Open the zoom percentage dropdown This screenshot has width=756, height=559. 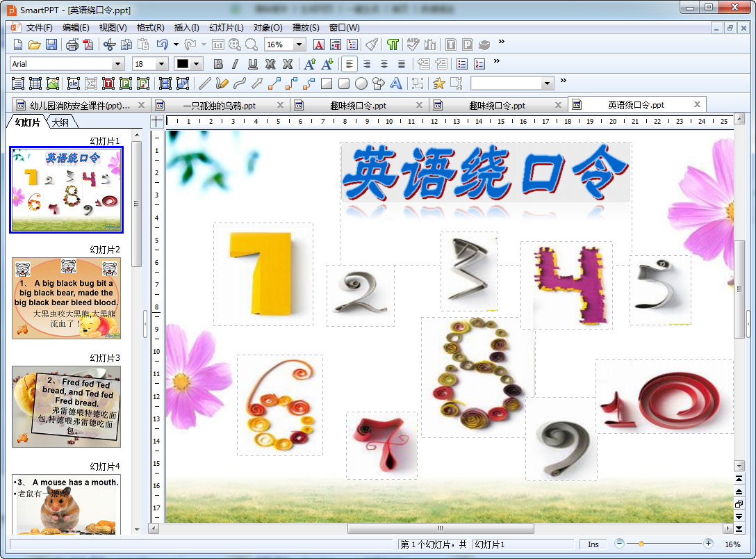point(299,44)
